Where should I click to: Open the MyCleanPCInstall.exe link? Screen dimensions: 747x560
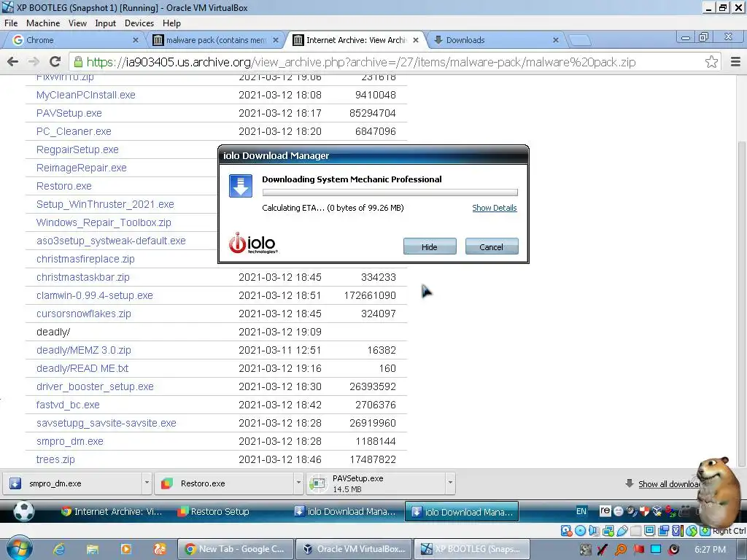pyautogui.click(x=86, y=95)
